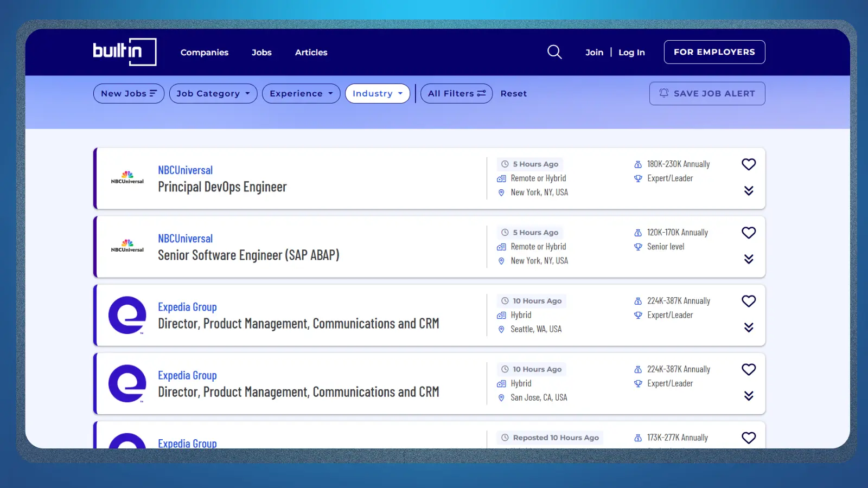Favorite the Senior Software Engineer (SAP ABAP) job
Image resolution: width=868 pixels, height=488 pixels.
[749, 233]
